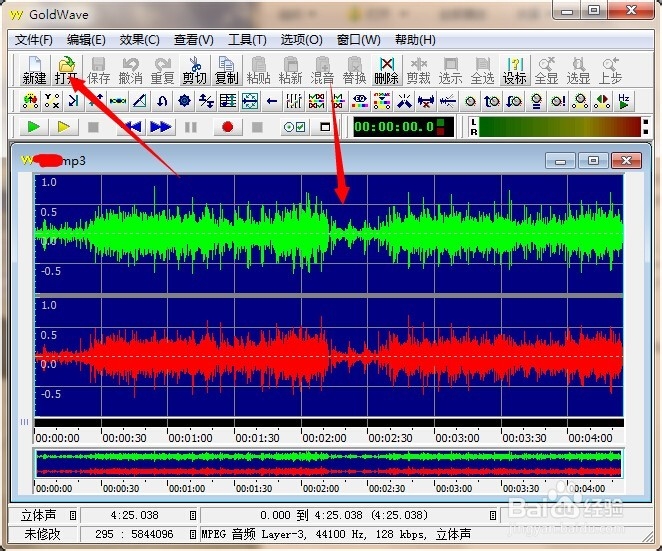
Task: Click the 重复 (Redo) toolbar button
Action: point(163,71)
